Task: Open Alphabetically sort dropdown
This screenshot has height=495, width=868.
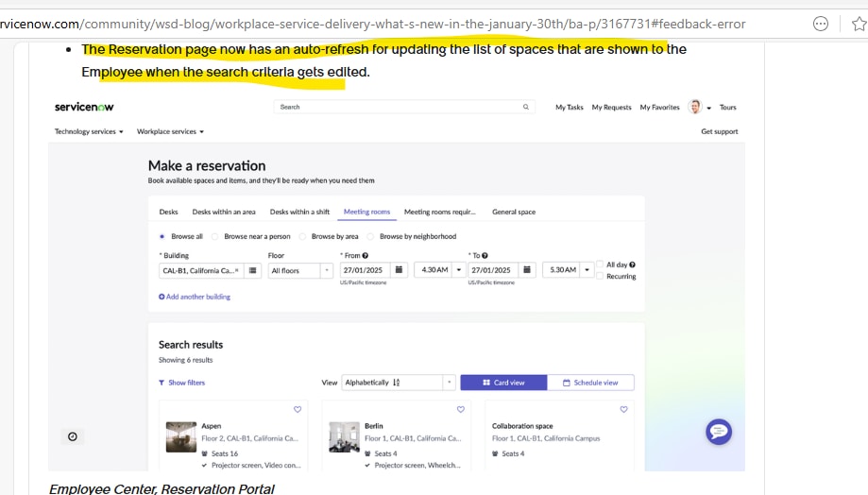Action: pyautogui.click(x=399, y=383)
